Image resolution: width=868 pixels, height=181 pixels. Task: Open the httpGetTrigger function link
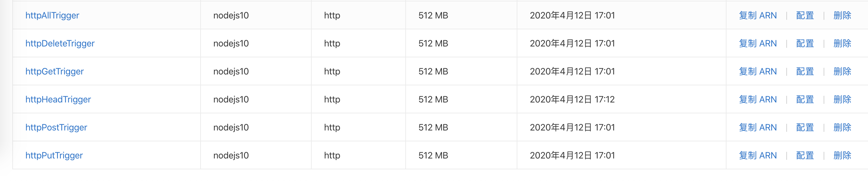(x=54, y=71)
